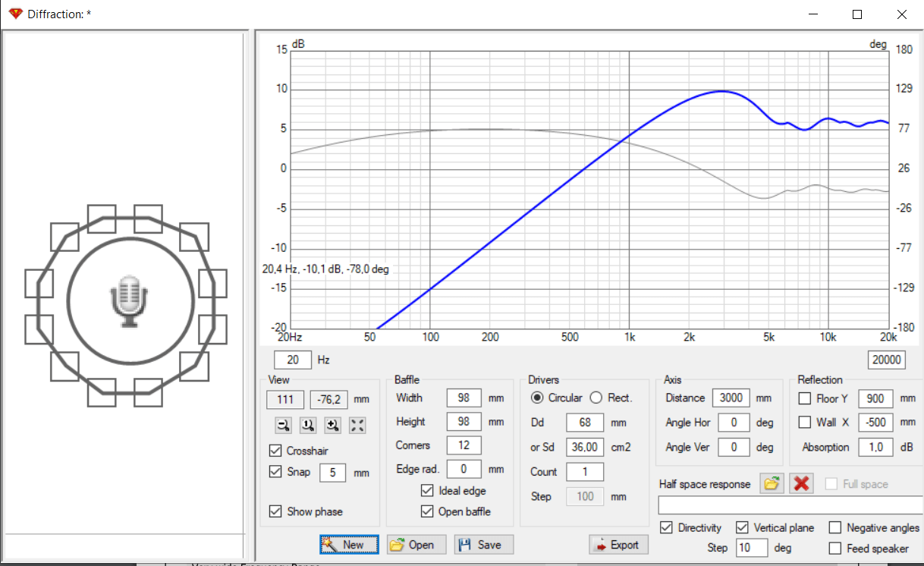Click the Wall X value field showing -500
Screen dimensions: 924x566
click(x=876, y=423)
